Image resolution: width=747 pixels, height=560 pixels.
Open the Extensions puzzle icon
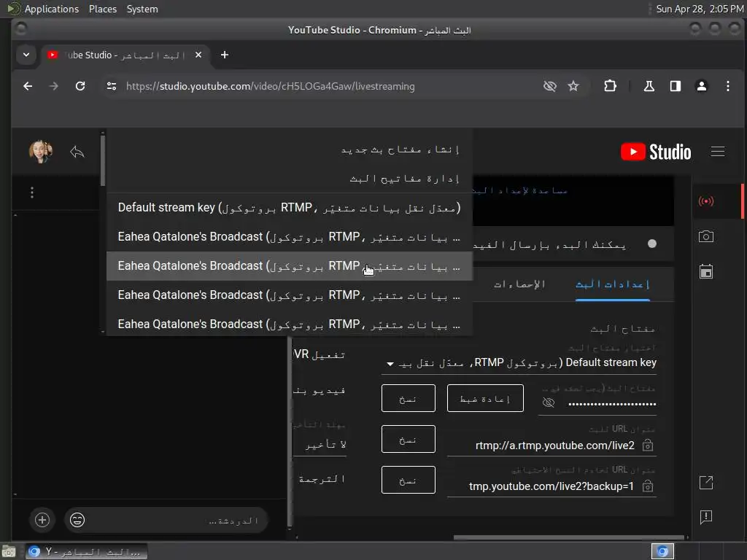pos(611,86)
